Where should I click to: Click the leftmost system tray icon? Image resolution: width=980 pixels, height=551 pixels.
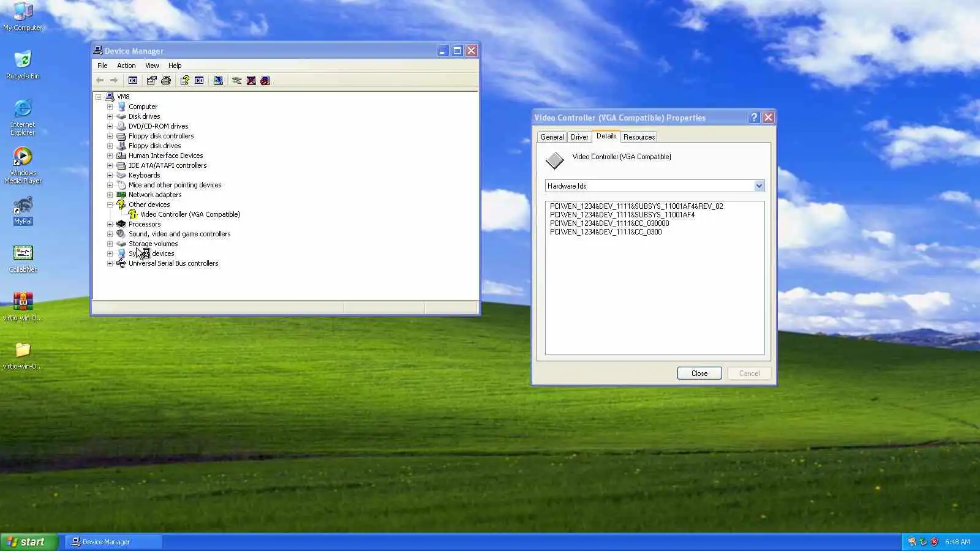tap(912, 542)
